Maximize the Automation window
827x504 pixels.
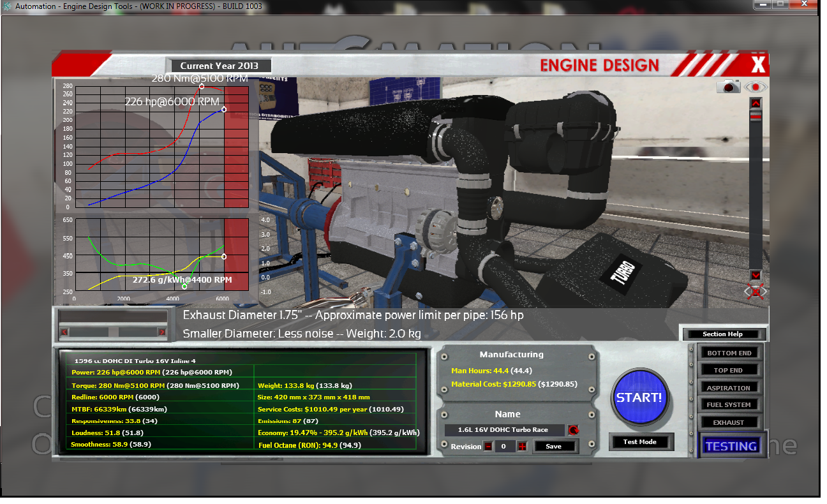pyautogui.click(x=780, y=4)
